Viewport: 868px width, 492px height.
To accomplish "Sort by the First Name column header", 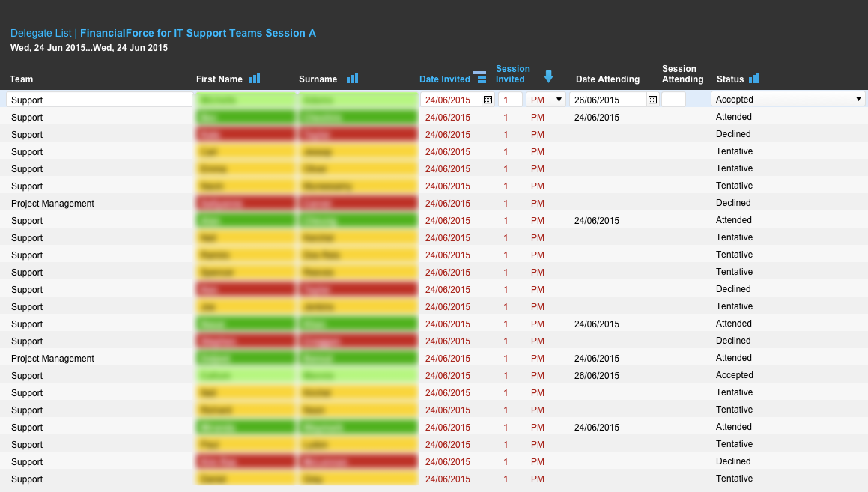I will (x=219, y=79).
